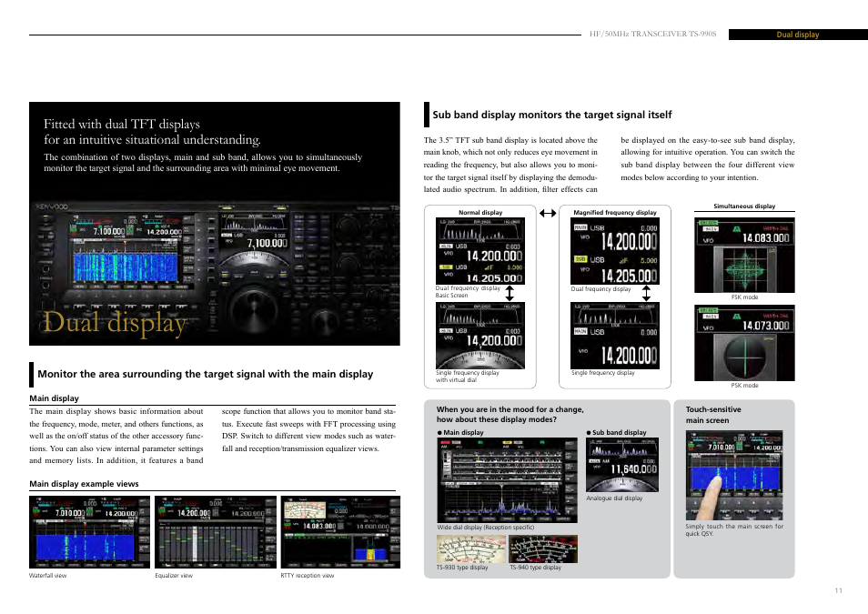Click the "Touch-sensitive main screen" heading
Viewport: 868px width, 614px height.
pyautogui.click(x=713, y=415)
